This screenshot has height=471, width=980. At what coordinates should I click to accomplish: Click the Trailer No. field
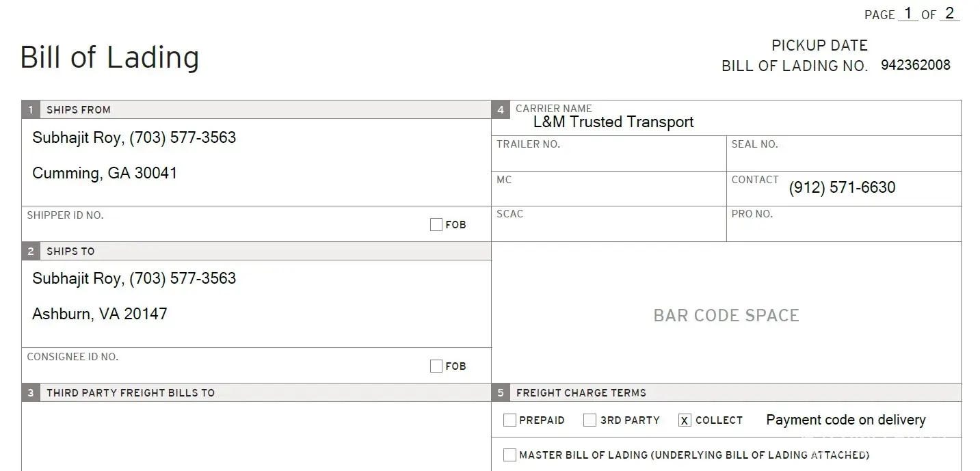(x=609, y=159)
